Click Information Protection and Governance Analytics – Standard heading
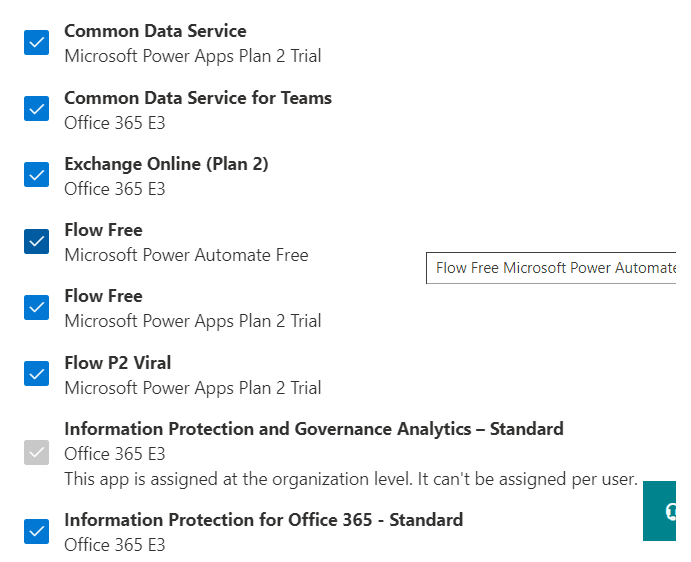The width and height of the screenshot is (691, 562). [x=314, y=429]
